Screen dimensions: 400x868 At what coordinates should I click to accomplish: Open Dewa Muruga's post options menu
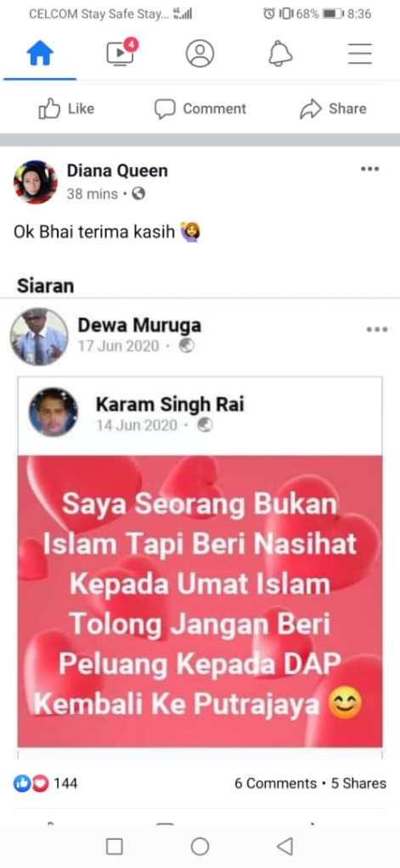coord(377,329)
